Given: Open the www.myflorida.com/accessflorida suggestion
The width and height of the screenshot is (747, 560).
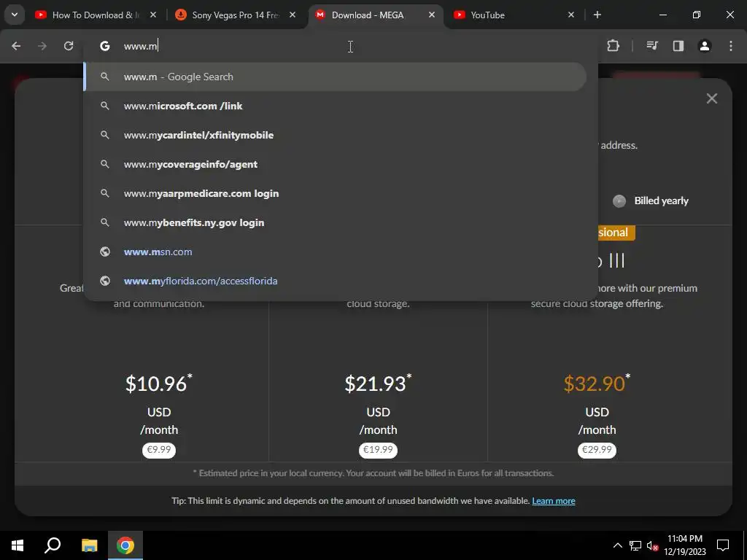Looking at the screenshot, I should pos(335,281).
